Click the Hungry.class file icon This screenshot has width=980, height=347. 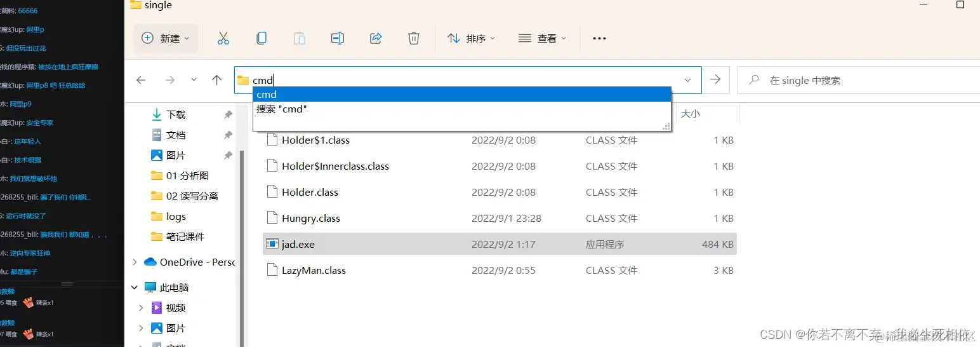[272, 218]
